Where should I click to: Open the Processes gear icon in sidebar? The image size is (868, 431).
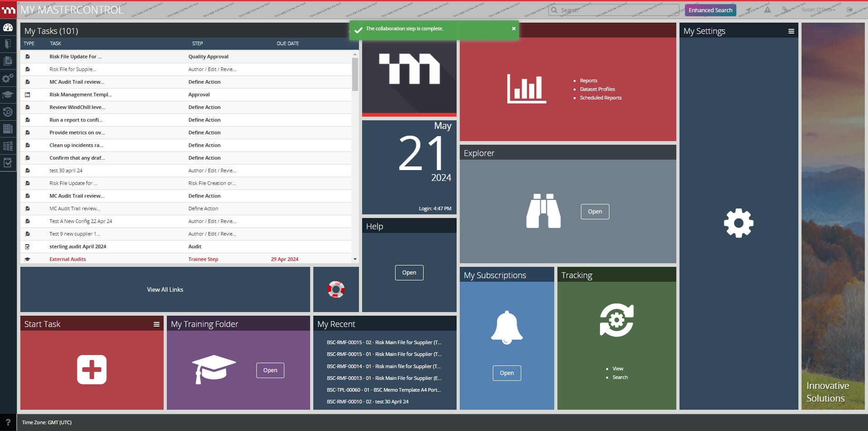click(x=8, y=78)
